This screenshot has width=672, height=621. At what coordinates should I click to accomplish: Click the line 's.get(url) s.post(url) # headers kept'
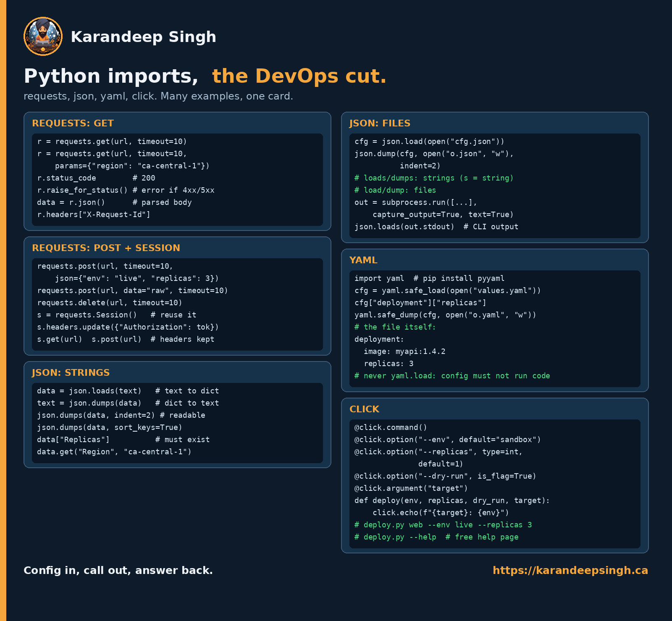(x=126, y=339)
